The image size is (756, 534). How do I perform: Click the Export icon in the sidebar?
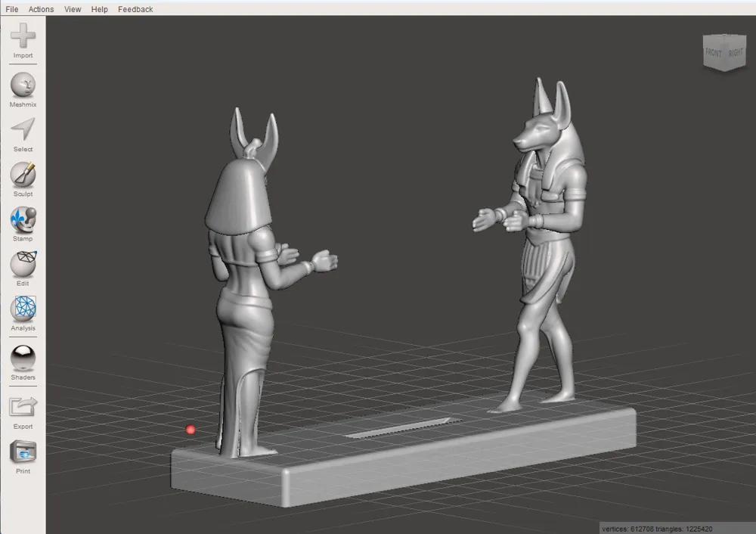point(23,407)
